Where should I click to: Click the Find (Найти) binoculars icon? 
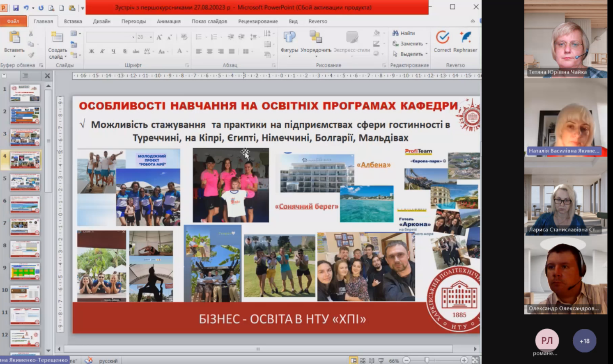396,33
